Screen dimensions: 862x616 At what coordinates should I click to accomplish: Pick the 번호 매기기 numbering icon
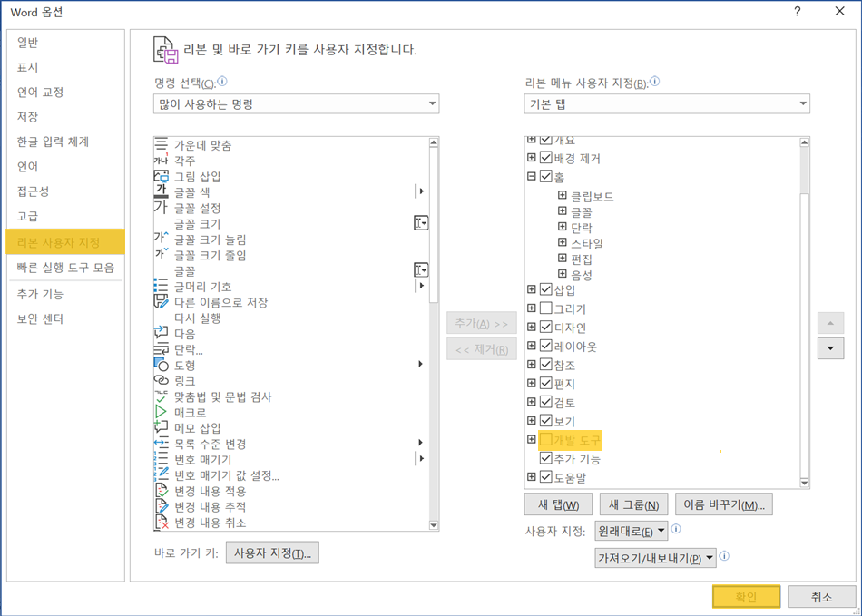162,459
